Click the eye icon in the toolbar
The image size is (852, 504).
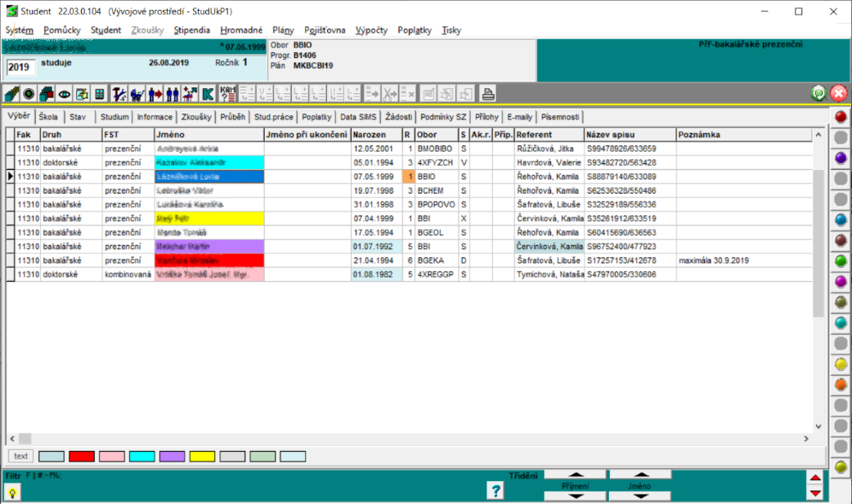tap(64, 93)
